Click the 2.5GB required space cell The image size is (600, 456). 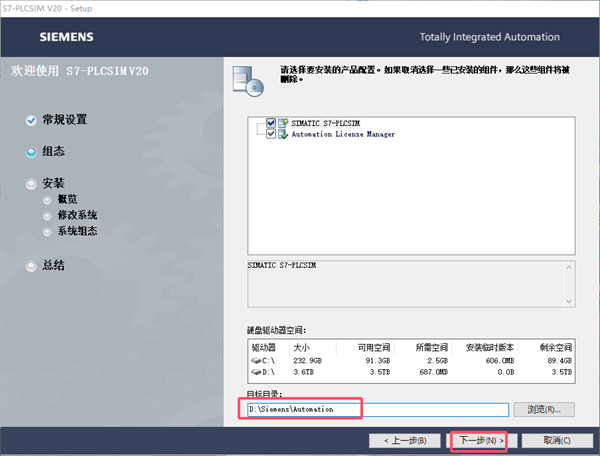click(437, 361)
